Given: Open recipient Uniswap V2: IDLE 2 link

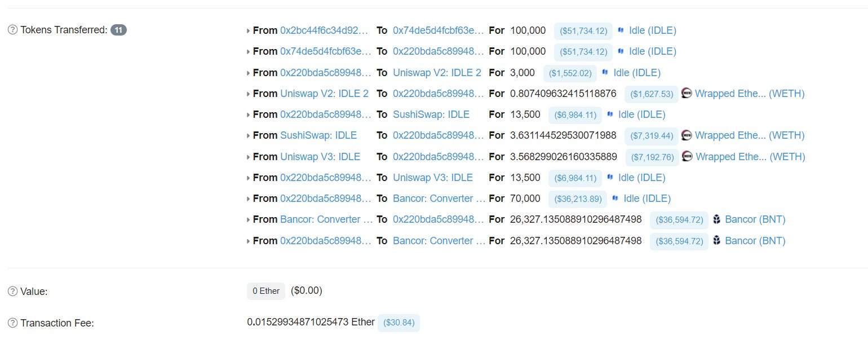Looking at the screenshot, I should click(437, 73).
